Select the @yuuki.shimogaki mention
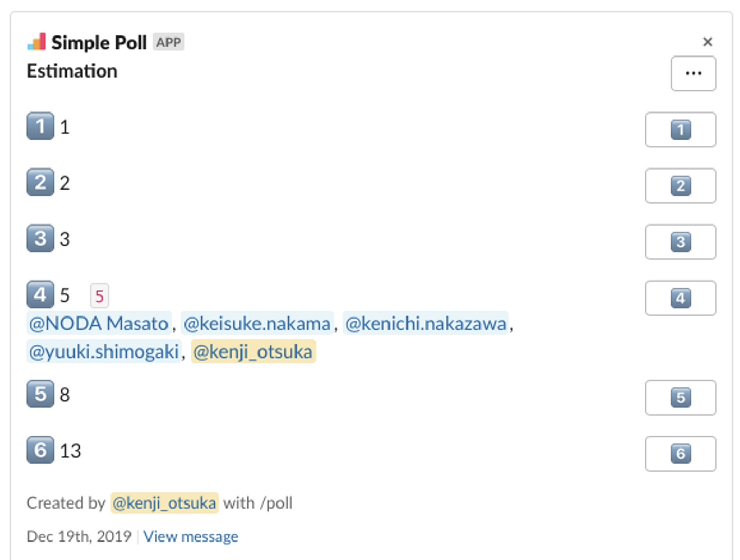740x560 pixels. [104, 352]
